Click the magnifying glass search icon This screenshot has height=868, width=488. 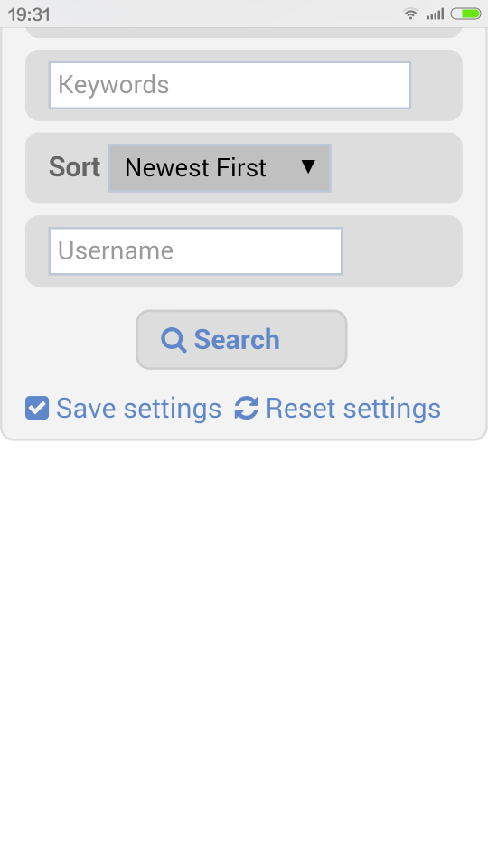point(174,340)
